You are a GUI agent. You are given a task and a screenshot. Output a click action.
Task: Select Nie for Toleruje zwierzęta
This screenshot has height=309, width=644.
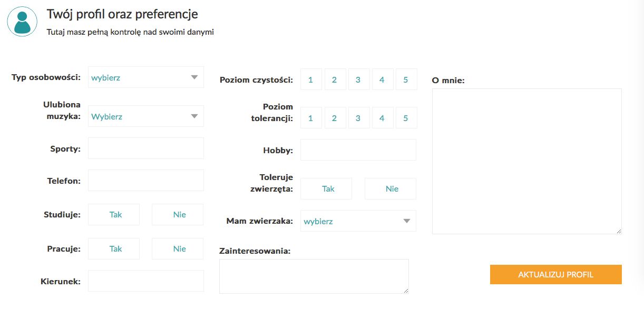click(391, 188)
